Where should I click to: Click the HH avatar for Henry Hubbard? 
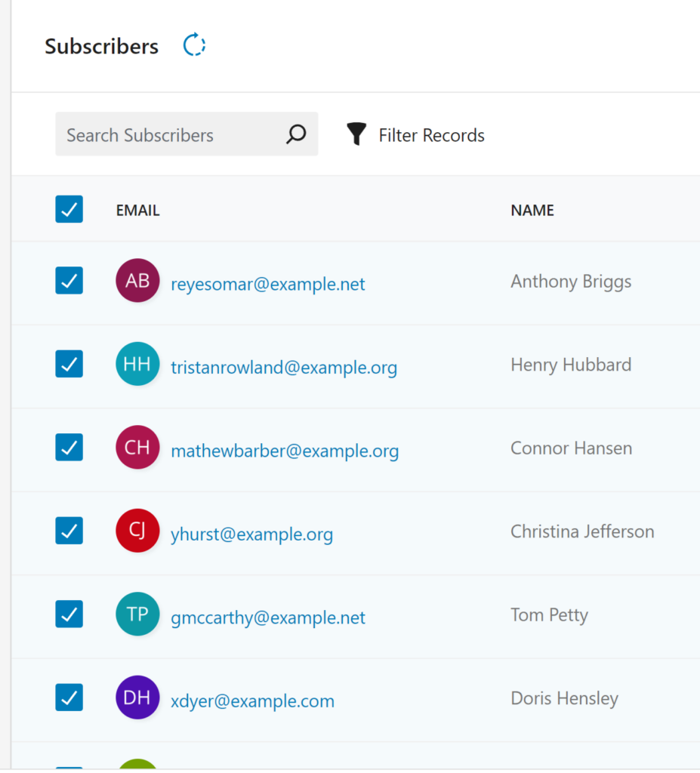click(137, 364)
